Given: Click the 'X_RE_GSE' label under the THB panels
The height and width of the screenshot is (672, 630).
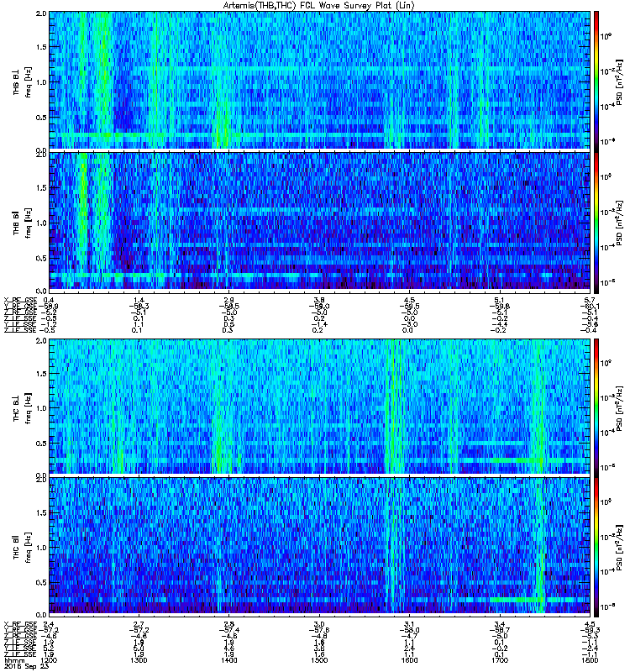Looking at the screenshot, I should point(20,300).
